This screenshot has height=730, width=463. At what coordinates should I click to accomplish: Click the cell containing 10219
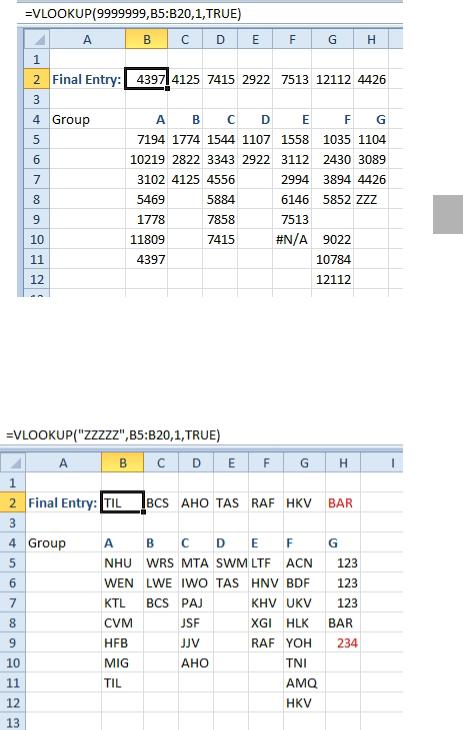click(146, 159)
